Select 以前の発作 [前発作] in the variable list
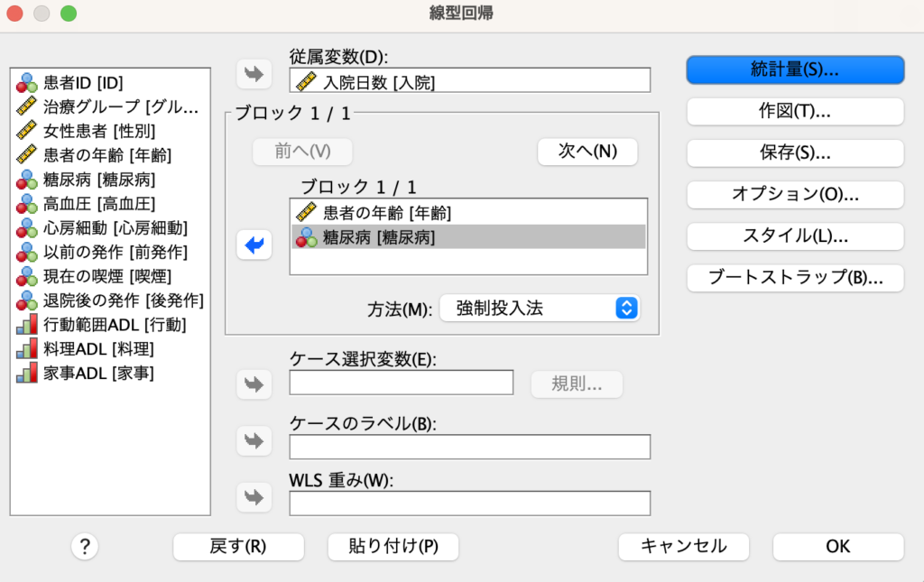924x582 pixels. [x=115, y=252]
